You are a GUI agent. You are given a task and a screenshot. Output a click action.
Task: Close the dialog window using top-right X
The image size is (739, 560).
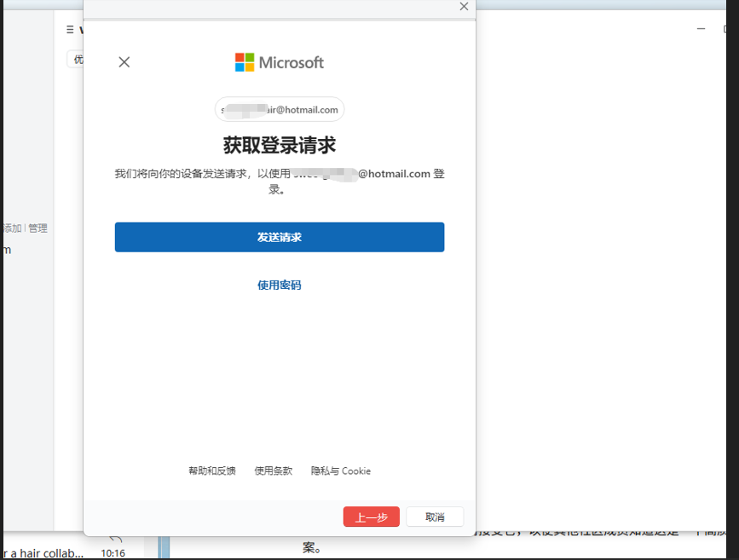click(464, 7)
